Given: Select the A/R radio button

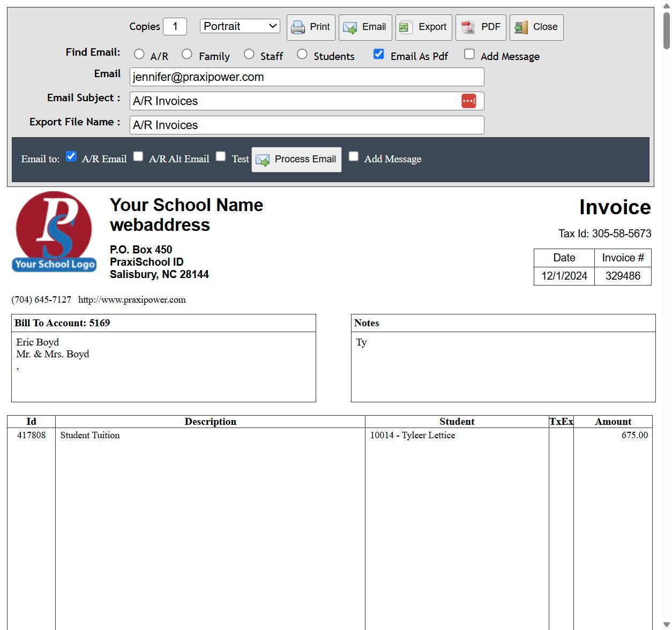Looking at the screenshot, I should 139,54.
